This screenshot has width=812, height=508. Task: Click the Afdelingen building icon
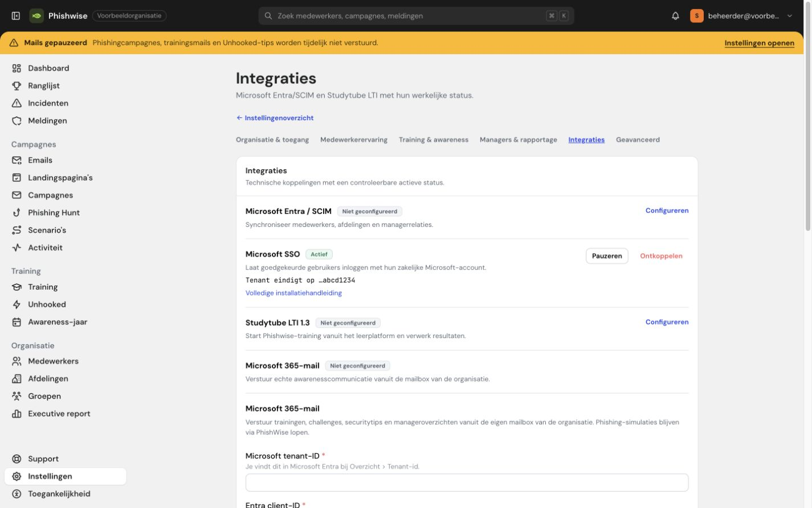tap(17, 379)
